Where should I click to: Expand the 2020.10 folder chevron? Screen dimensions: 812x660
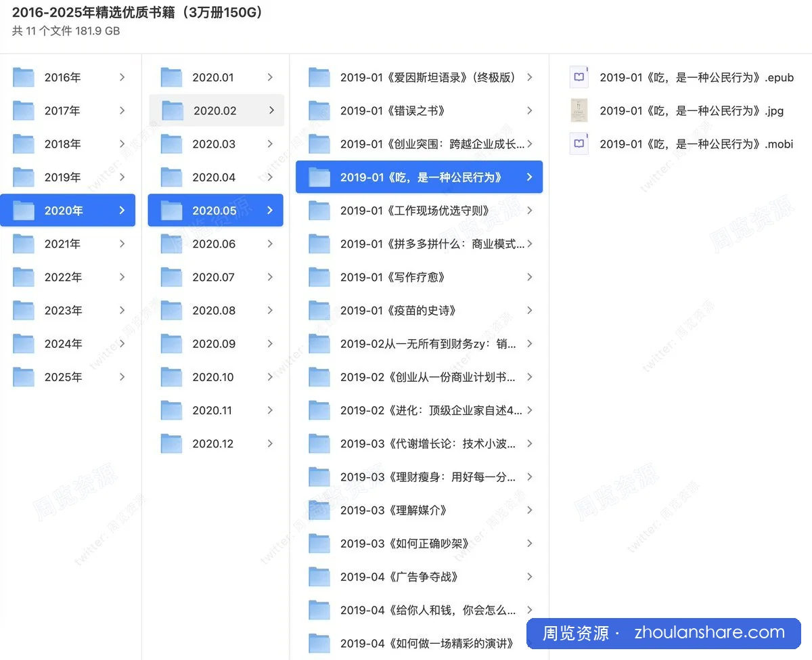point(270,377)
